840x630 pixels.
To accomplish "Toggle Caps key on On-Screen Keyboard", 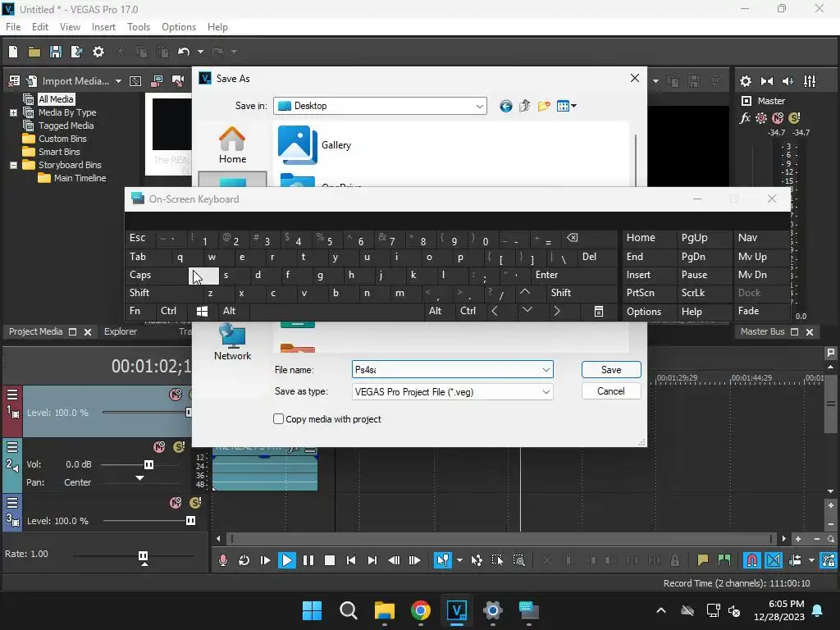I will 157,275.
